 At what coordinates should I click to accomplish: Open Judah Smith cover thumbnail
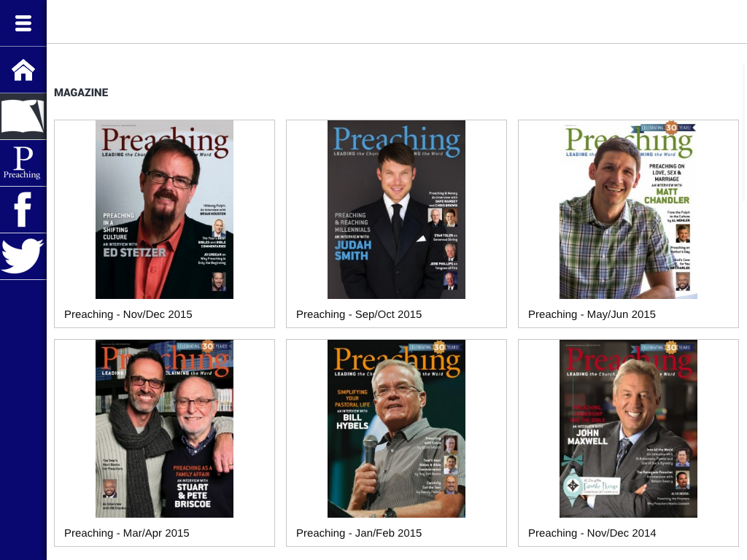(396, 209)
